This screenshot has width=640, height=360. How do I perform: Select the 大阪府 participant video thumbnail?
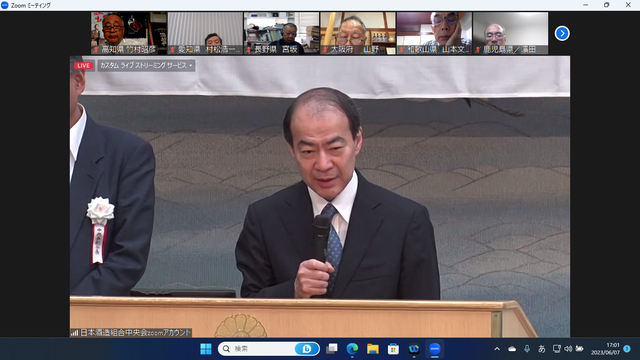[x=358, y=33]
